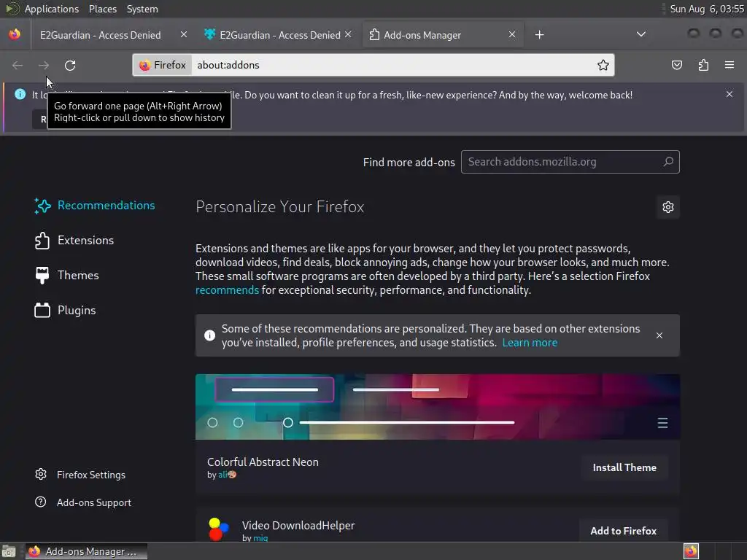The width and height of the screenshot is (747, 560).
Task: Go forward one page
Action: pyautogui.click(x=44, y=65)
